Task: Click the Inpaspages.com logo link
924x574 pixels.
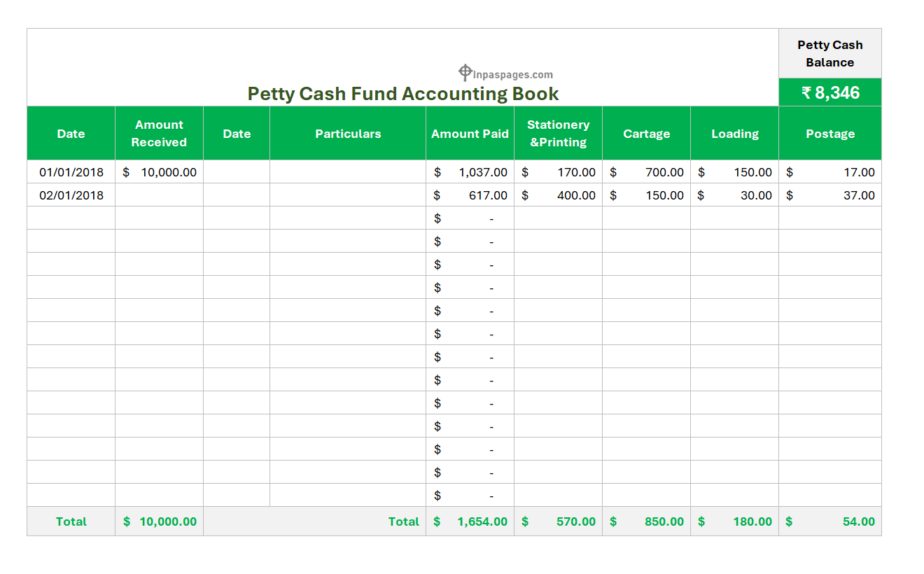Action: (505, 73)
